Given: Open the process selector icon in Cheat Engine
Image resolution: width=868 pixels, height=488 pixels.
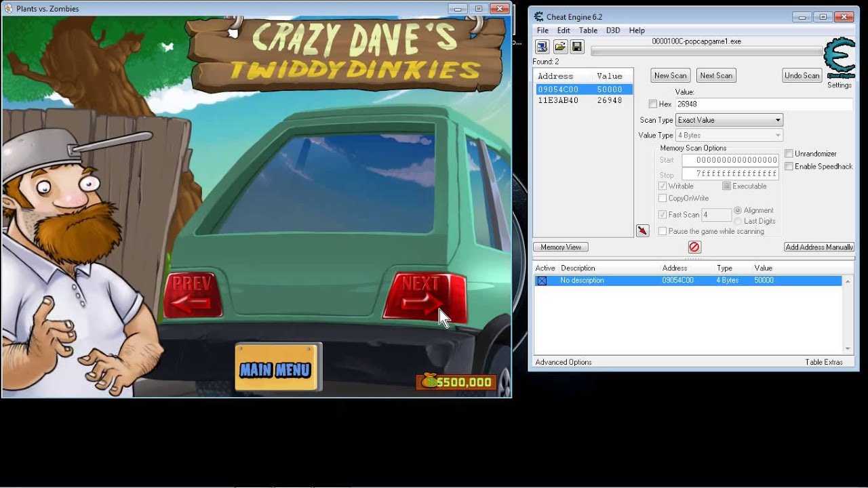Looking at the screenshot, I should pos(542,46).
